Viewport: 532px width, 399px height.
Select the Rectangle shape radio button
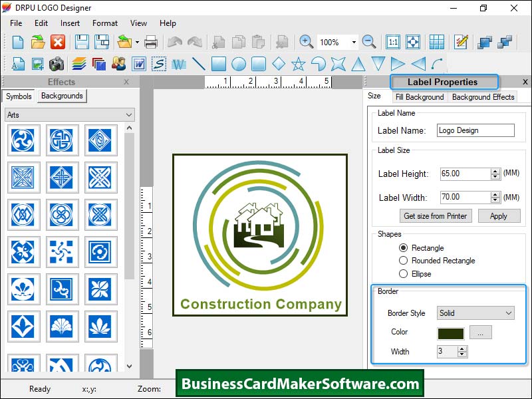point(404,248)
